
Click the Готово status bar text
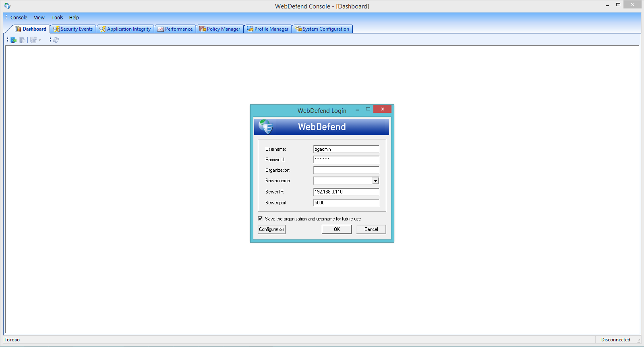click(12, 340)
